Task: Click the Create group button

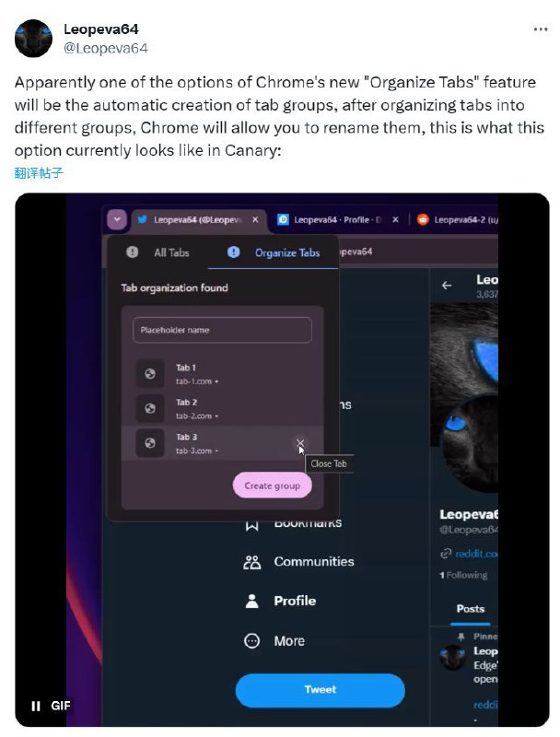Action: (272, 485)
